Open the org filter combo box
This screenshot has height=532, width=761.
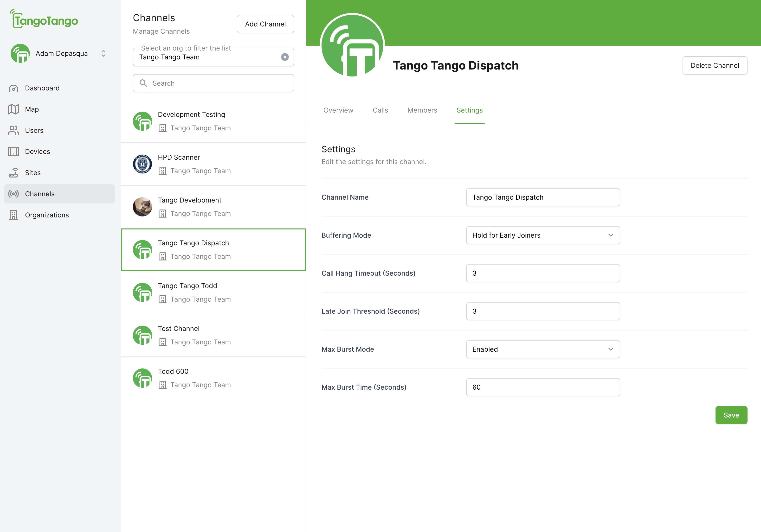[206, 57]
